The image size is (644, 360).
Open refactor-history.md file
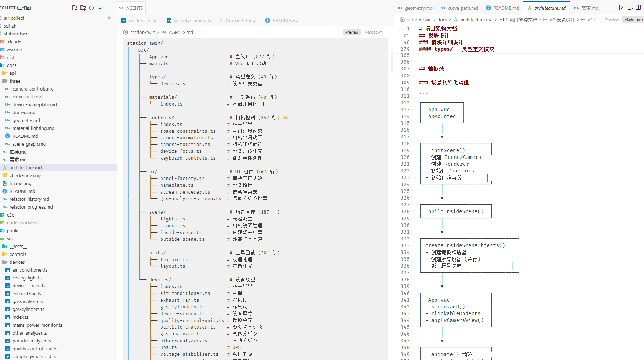point(29,199)
